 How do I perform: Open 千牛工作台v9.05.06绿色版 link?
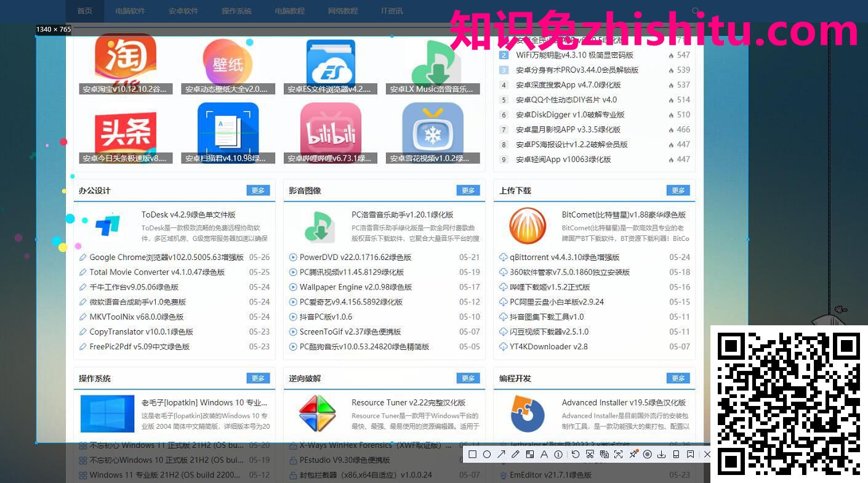[x=134, y=287]
